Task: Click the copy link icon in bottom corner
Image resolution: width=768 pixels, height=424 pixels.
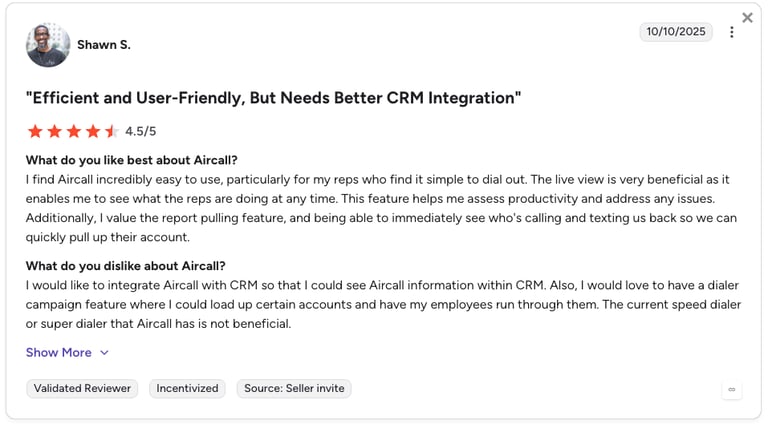Action: pyautogui.click(x=732, y=390)
